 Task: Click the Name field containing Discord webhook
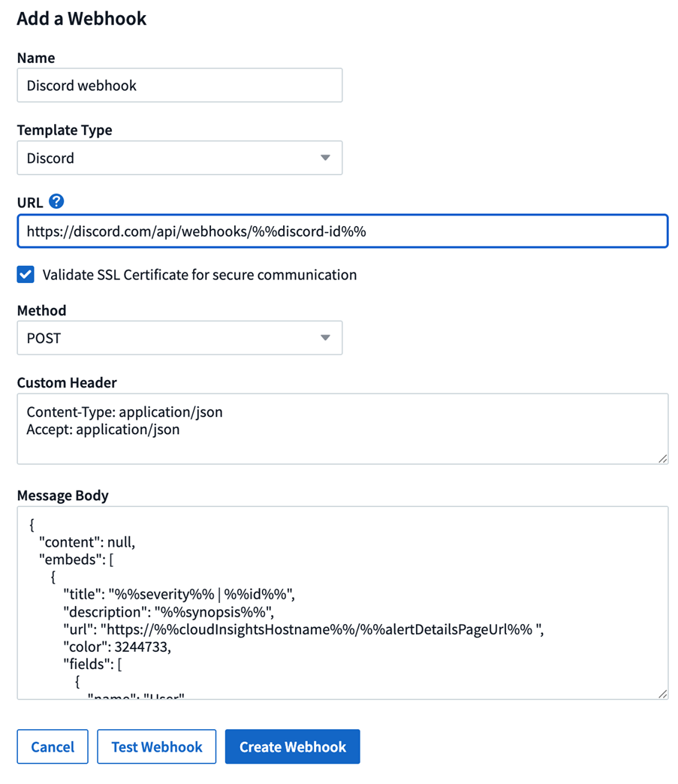point(179,86)
